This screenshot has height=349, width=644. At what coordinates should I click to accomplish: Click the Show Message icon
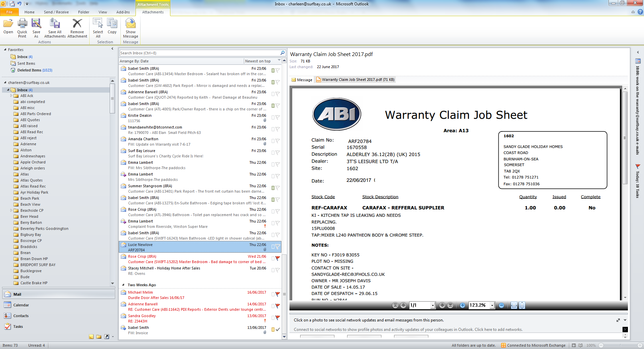click(x=130, y=24)
